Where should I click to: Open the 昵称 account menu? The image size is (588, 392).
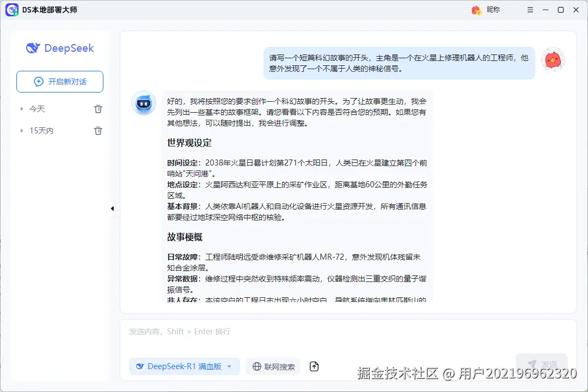[x=489, y=9]
